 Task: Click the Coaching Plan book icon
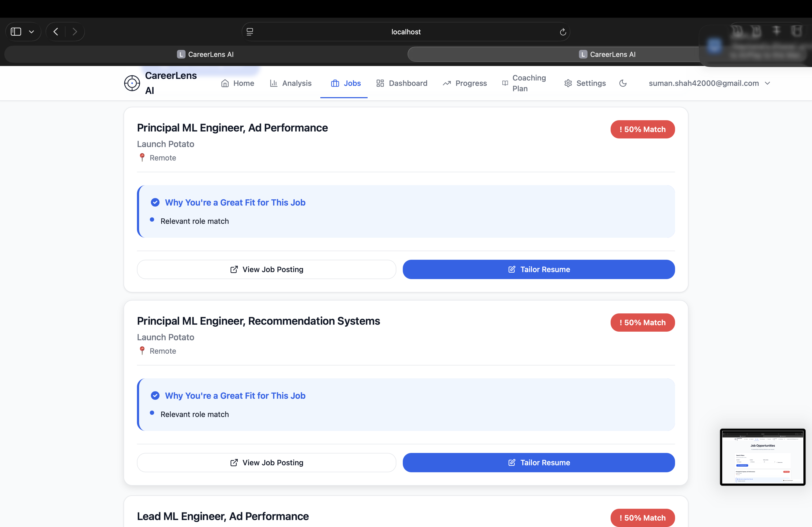[x=505, y=83]
